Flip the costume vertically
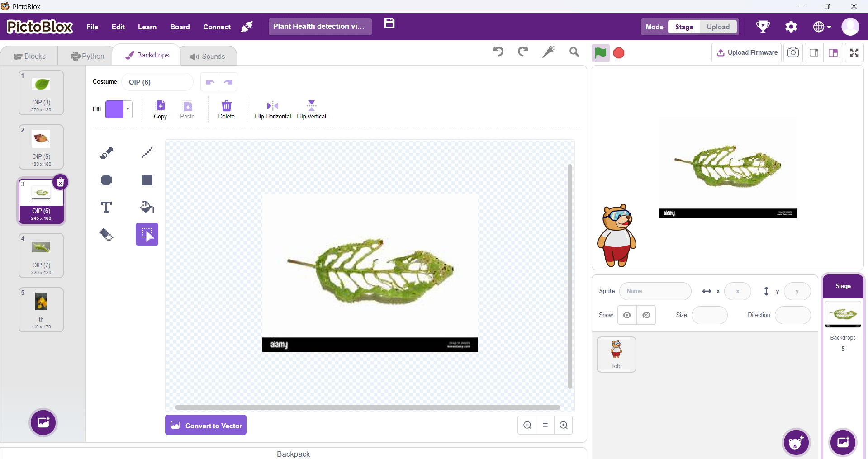868x459 pixels. [312, 109]
